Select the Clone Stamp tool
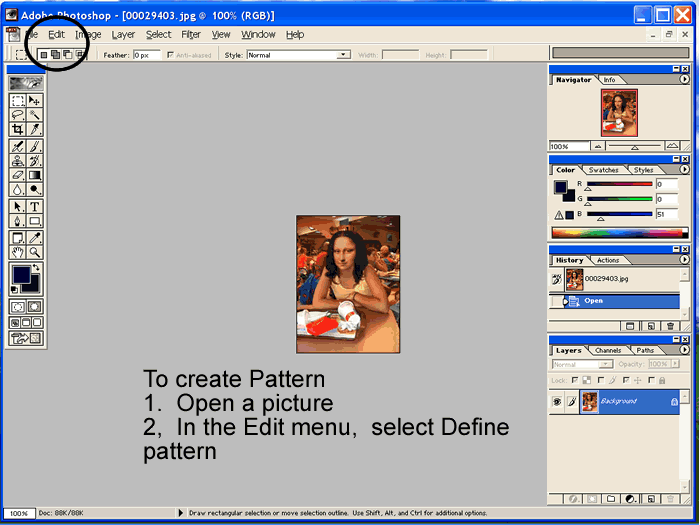Viewport: 700px width, 525px height. [x=18, y=161]
